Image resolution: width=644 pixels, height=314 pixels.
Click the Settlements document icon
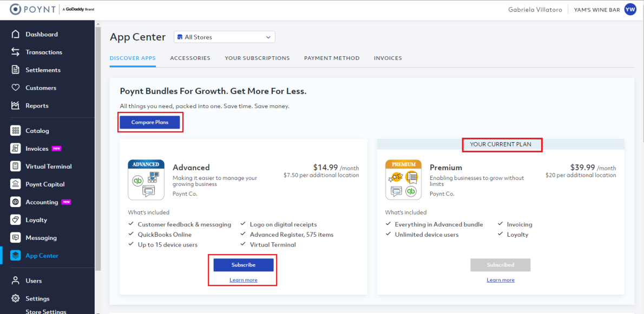[16, 70]
